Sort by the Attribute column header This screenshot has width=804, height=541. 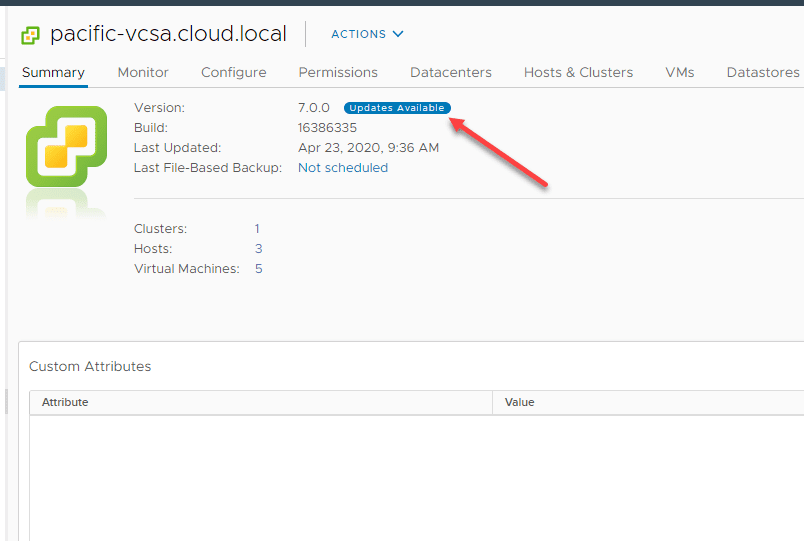coord(65,402)
